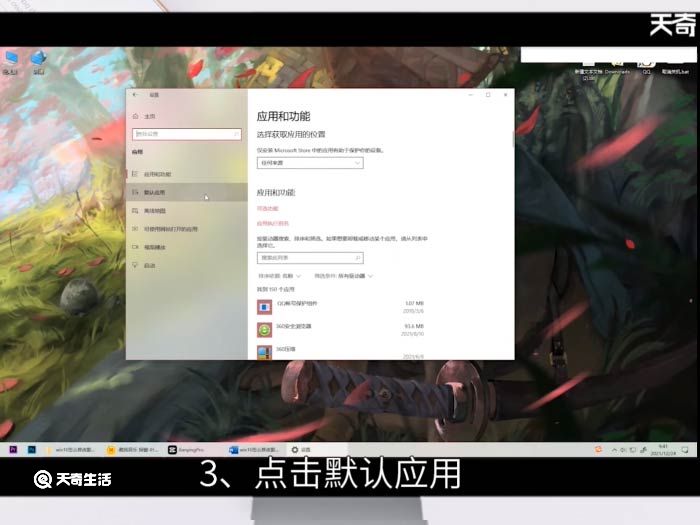Open 主页 home in Settings sidebar

[x=144, y=116]
